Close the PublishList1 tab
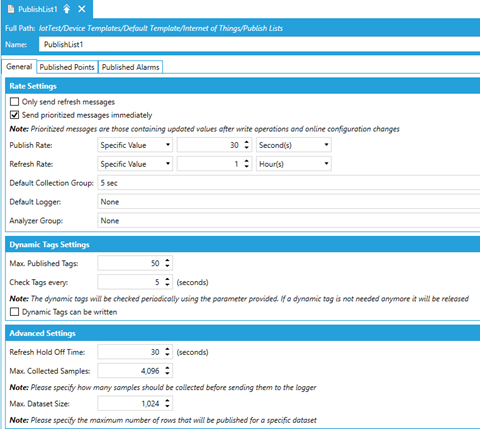 point(82,9)
